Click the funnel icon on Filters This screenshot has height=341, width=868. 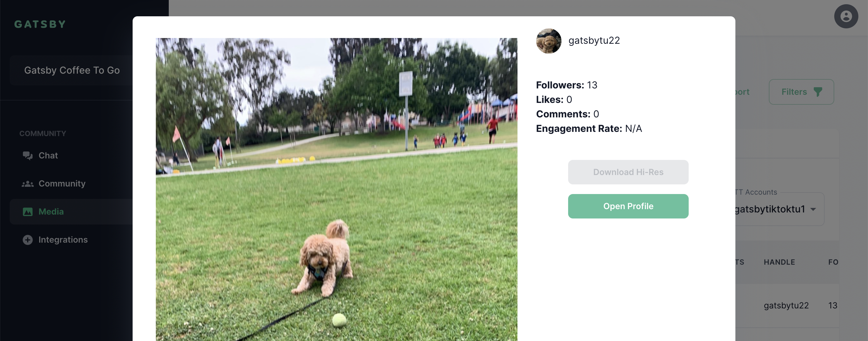click(818, 92)
